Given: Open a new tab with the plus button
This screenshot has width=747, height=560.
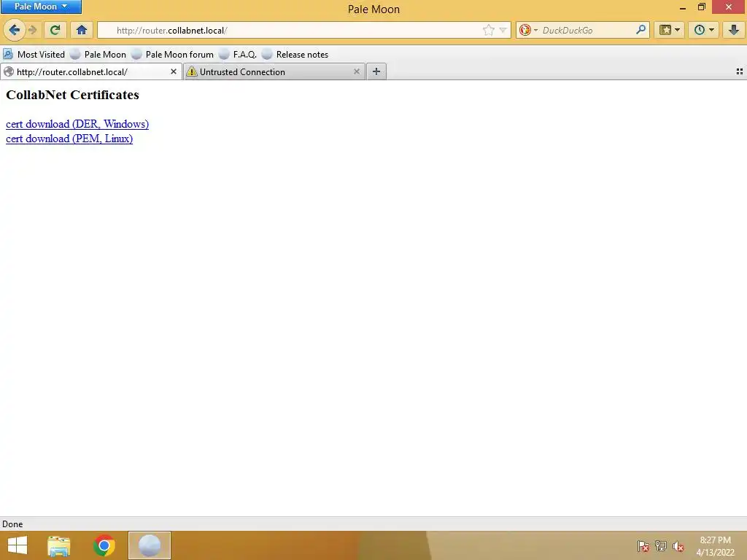Looking at the screenshot, I should pyautogui.click(x=376, y=71).
